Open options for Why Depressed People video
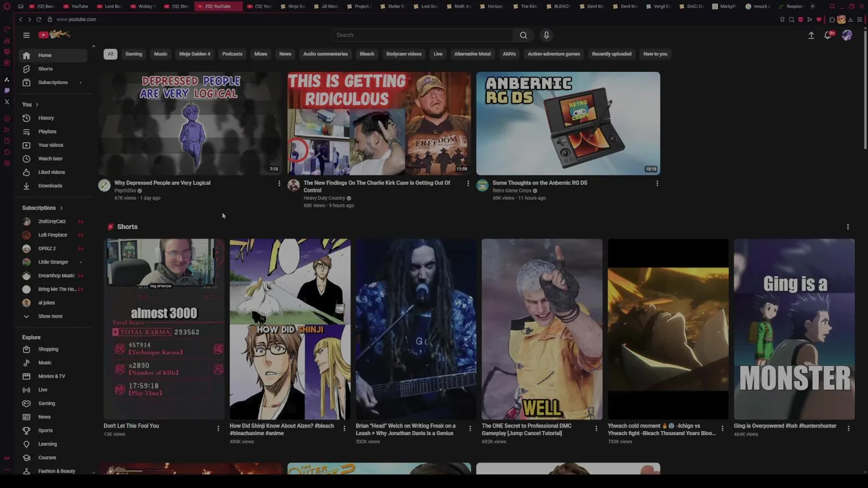 click(279, 183)
